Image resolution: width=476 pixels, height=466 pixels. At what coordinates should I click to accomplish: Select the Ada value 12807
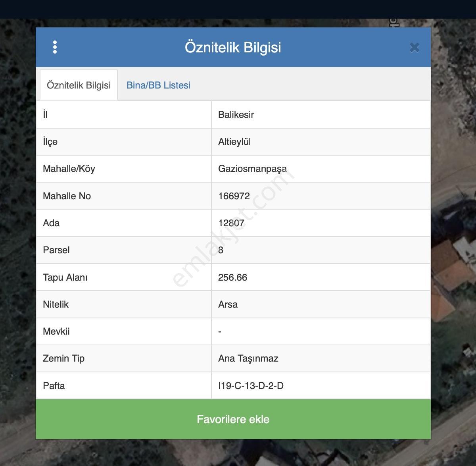click(231, 223)
